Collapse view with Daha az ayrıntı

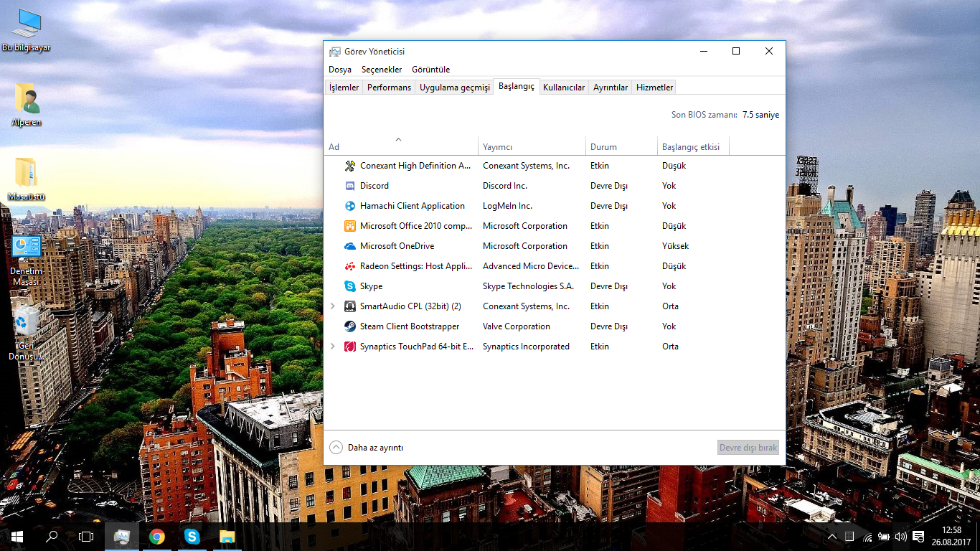coord(367,448)
